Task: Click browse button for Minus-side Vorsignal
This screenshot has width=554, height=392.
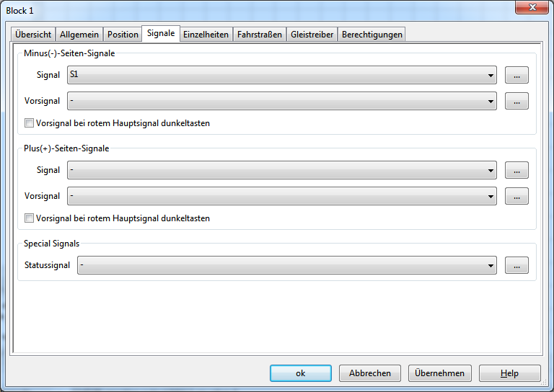Action: [516, 101]
